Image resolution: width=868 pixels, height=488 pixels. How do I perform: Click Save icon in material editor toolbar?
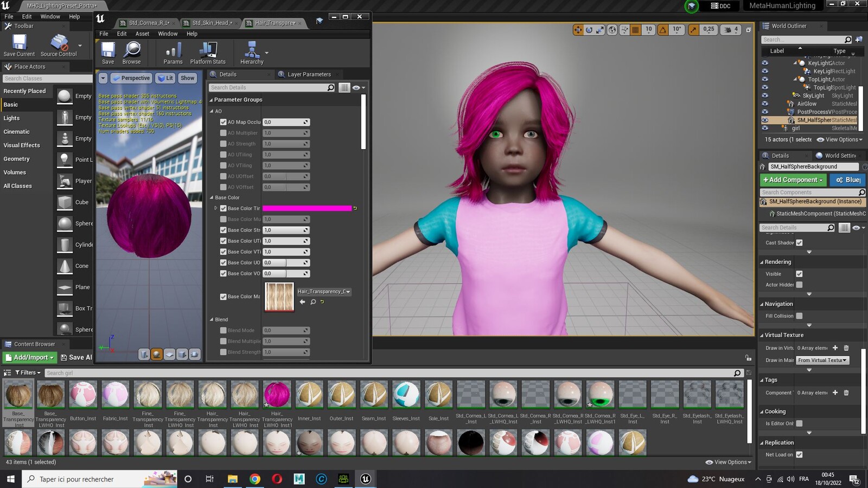coord(108,53)
